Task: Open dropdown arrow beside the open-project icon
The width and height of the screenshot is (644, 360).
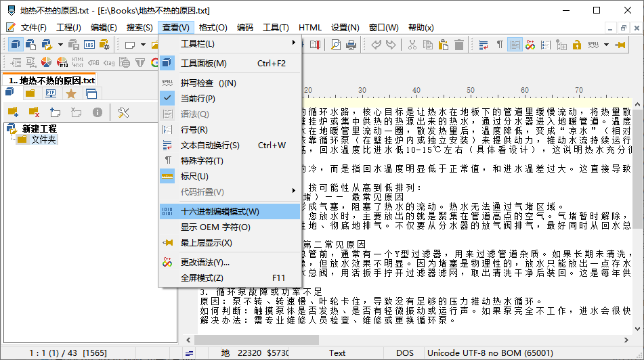Action: tap(60, 45)
